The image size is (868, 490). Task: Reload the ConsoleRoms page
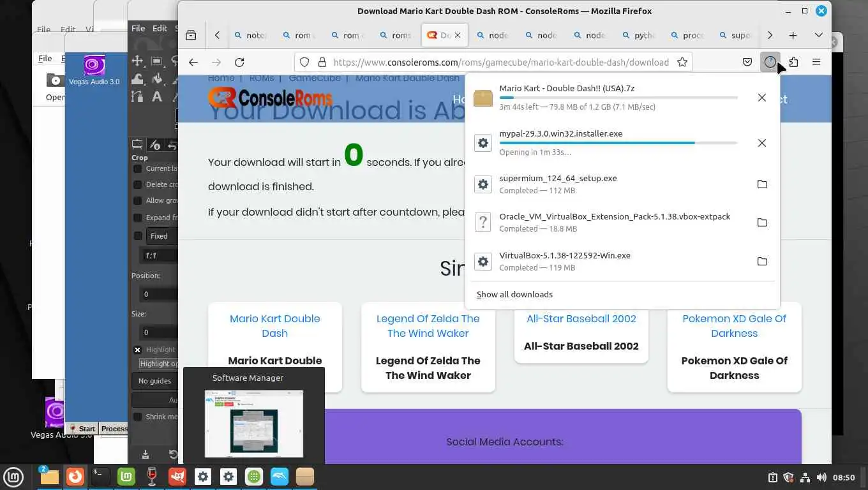pos(239,62)
